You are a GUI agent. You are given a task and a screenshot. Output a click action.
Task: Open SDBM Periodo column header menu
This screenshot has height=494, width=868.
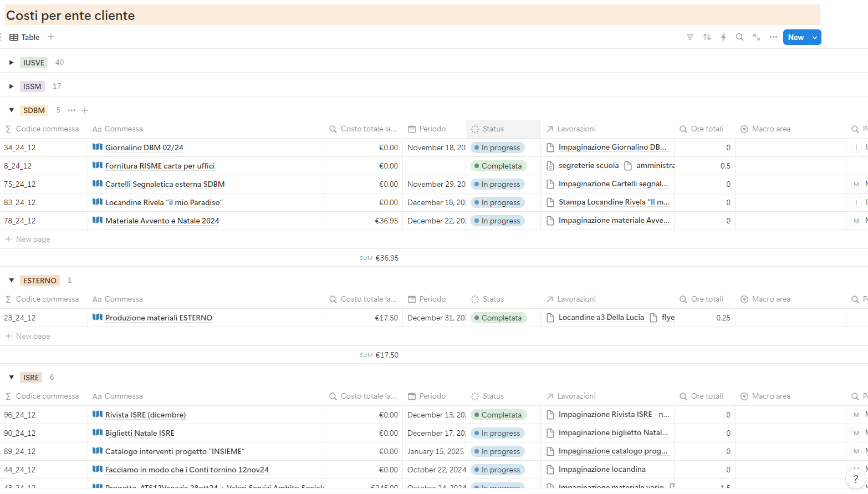point(434,129)
